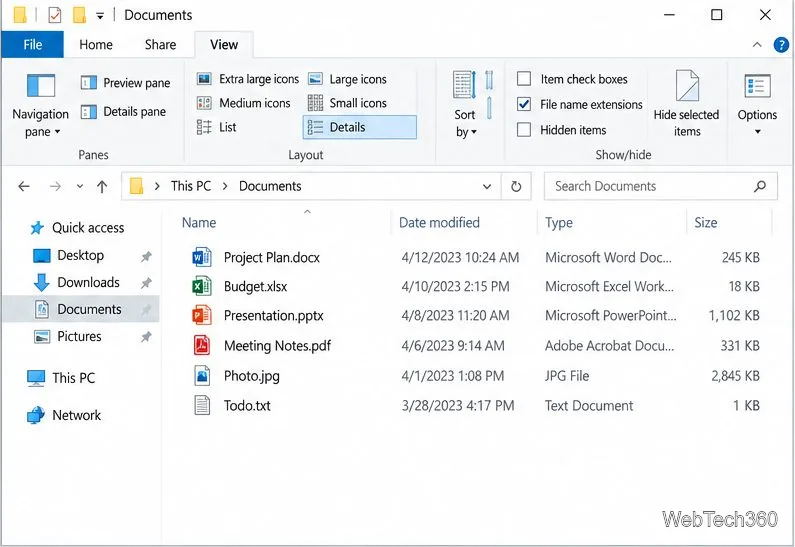Switch to List layout
Viewport: 795px width, 547px height.
216,127
